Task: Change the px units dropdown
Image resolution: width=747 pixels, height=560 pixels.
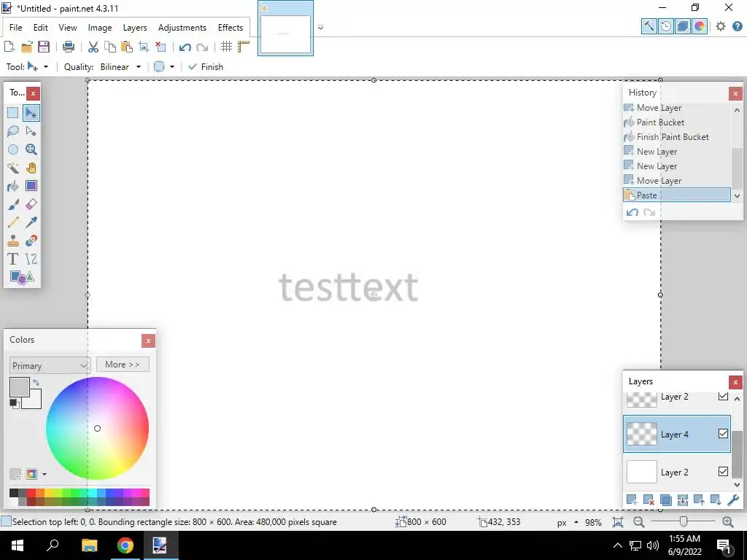Action: (x=568, y=522)
